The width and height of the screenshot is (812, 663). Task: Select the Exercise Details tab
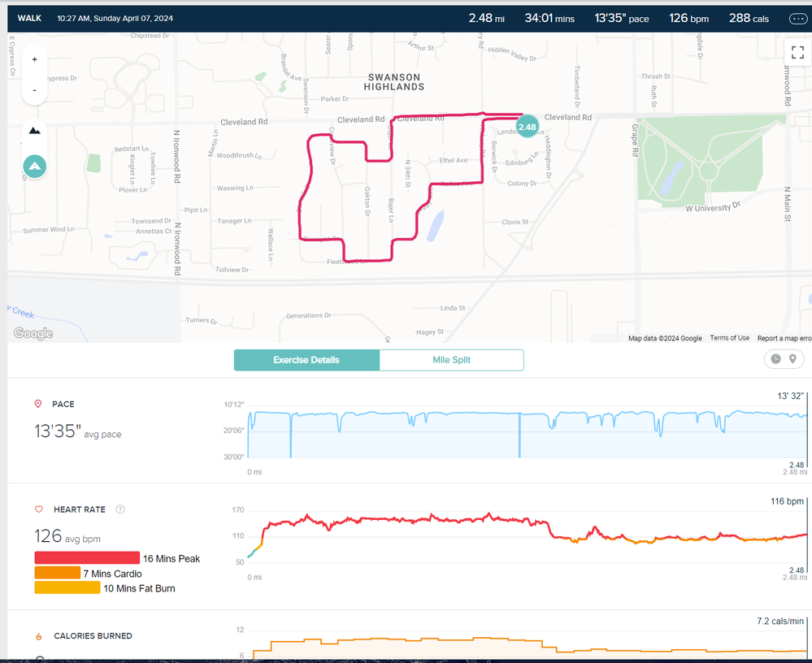306,360
